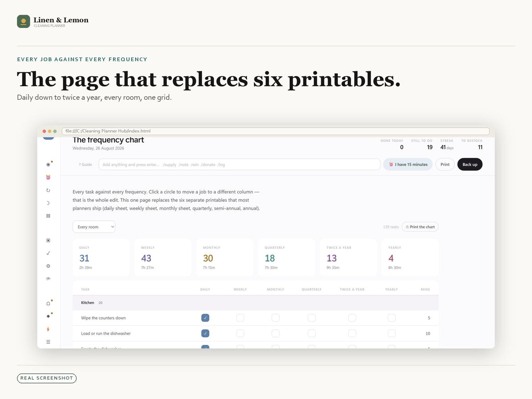532x399 pixels.
Task: Uncheck Daily for Wipe the counters down
Action: (205, 318)
